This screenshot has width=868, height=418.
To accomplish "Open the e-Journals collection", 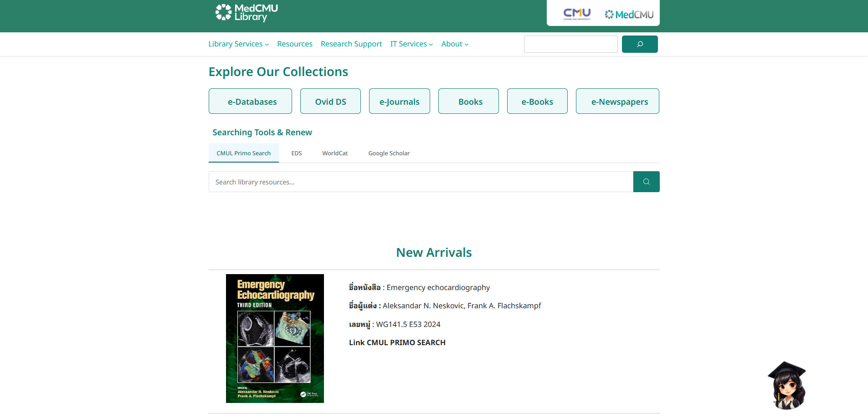I will click(400, 101).
